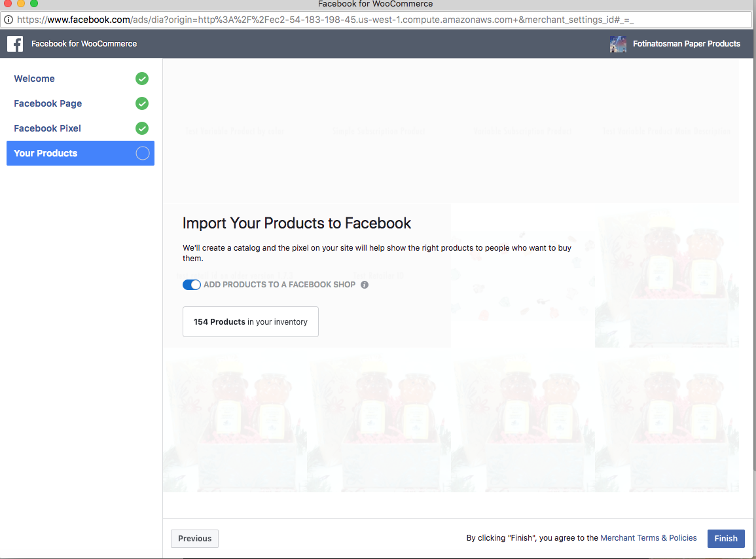Click the green zoom window button

click(x=34, y=3)
